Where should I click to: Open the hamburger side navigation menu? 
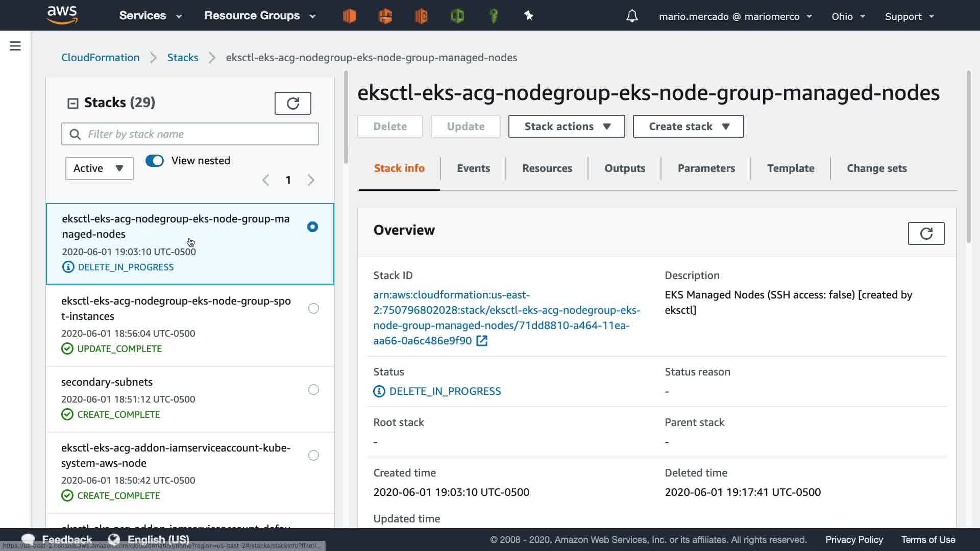click(15, 46)
